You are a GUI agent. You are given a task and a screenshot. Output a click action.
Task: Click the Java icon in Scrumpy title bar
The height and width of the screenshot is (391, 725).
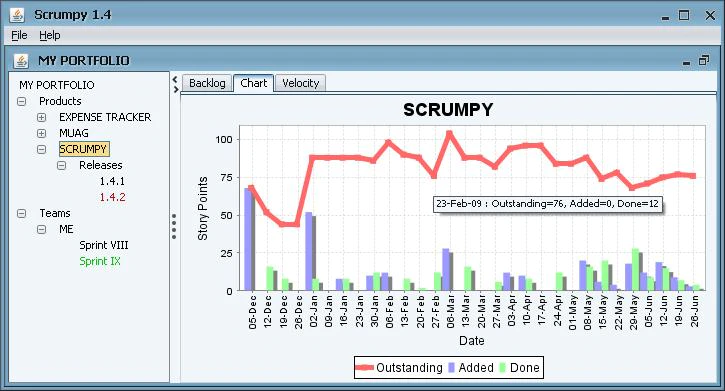(17, 15)
